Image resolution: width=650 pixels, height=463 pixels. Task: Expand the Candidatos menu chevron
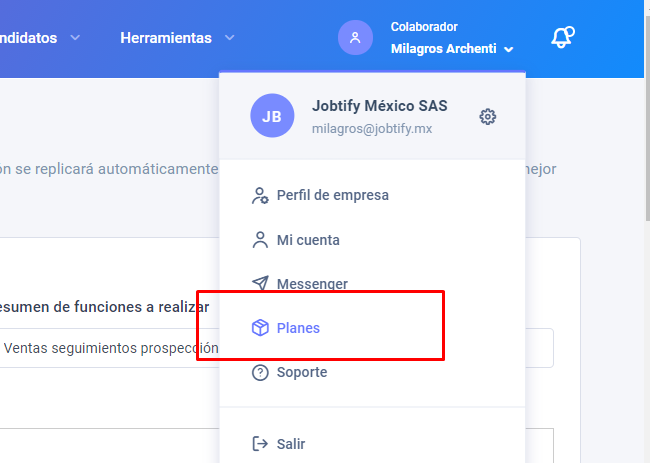[75, 38]
